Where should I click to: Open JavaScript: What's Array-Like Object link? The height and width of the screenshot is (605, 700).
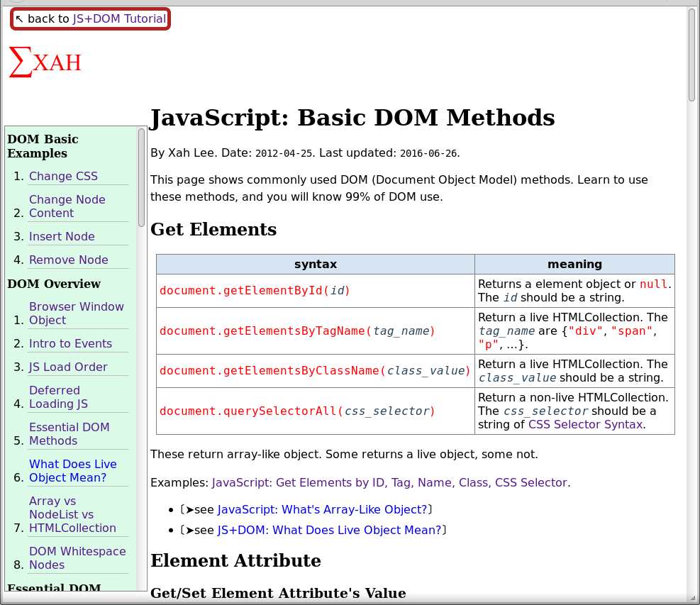[322, 509]
